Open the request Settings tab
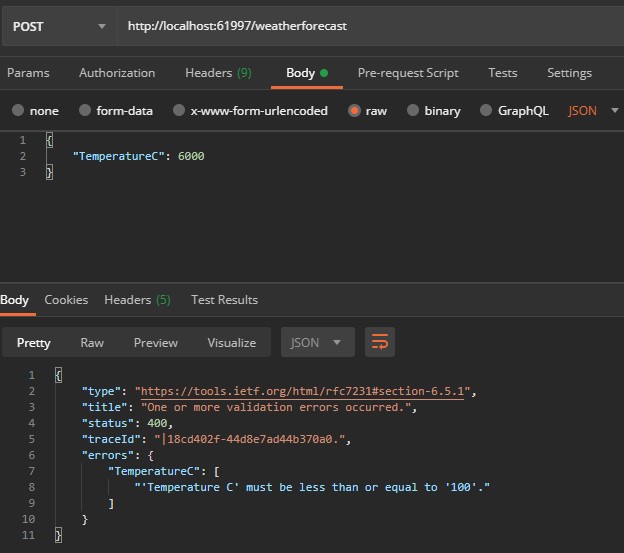 tap(569, 73)
